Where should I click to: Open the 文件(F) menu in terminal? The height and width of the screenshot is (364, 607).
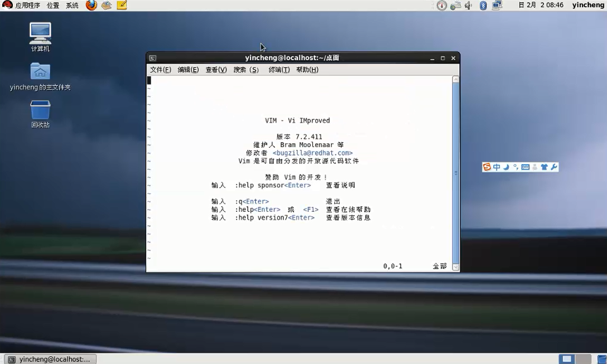coord(160,70)
